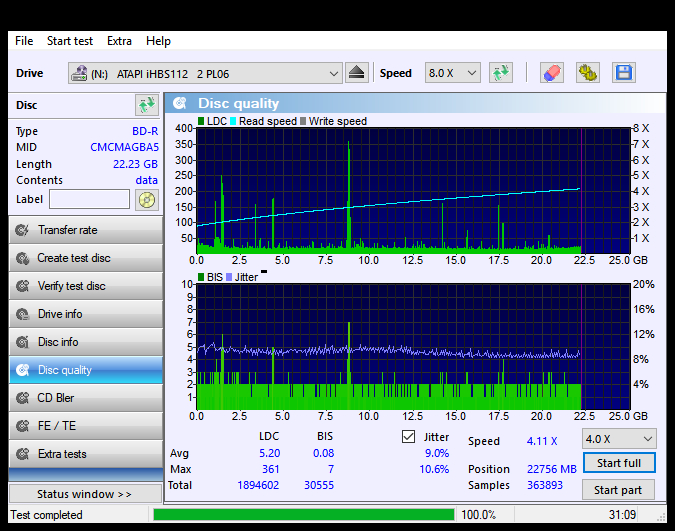This screenshot has height=531, width=675.
Task: Select CD Bler in sidebar
Action: (x=86, y=398)
